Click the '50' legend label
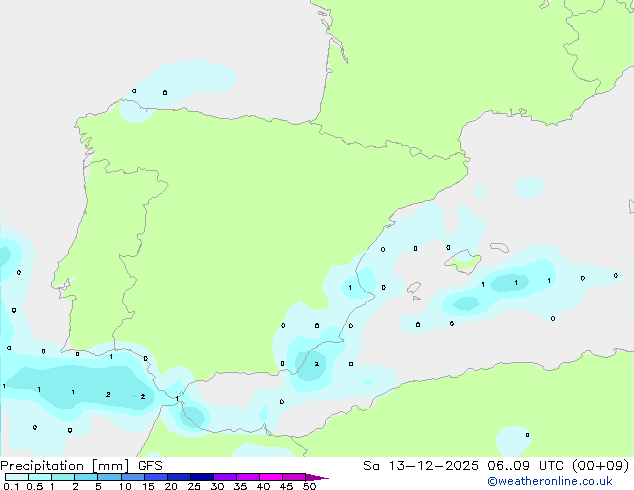The width and height of the screenshot is (634, 490). [309, 486]
